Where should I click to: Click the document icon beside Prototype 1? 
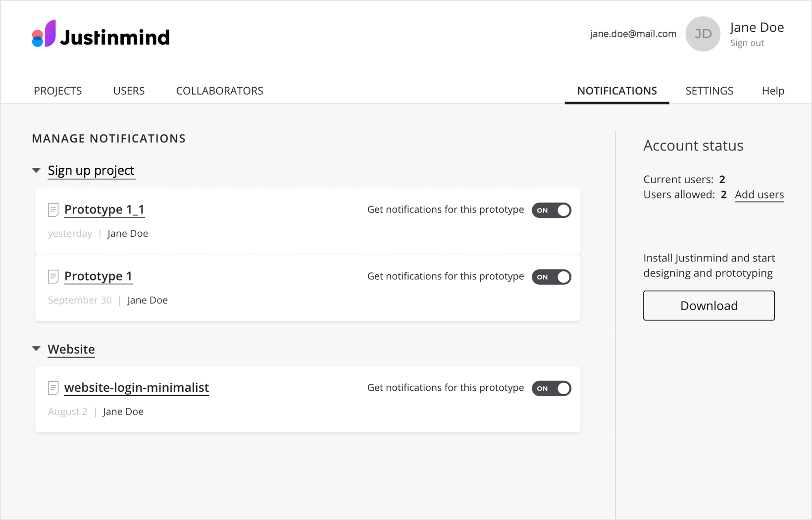[53, 277]
